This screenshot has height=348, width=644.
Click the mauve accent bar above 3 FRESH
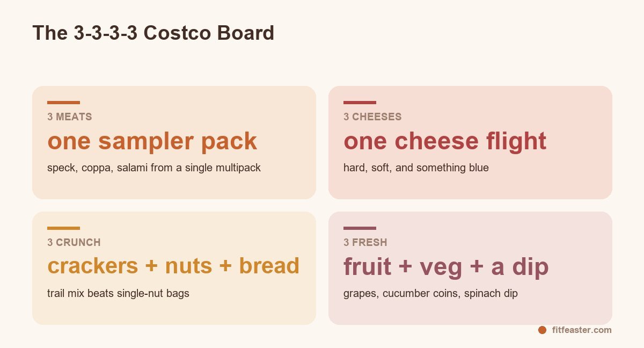(360, 228)
